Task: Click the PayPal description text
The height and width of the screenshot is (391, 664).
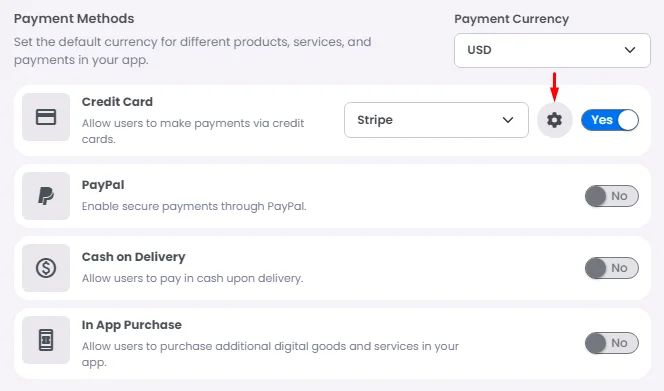Action: [194, 206]
